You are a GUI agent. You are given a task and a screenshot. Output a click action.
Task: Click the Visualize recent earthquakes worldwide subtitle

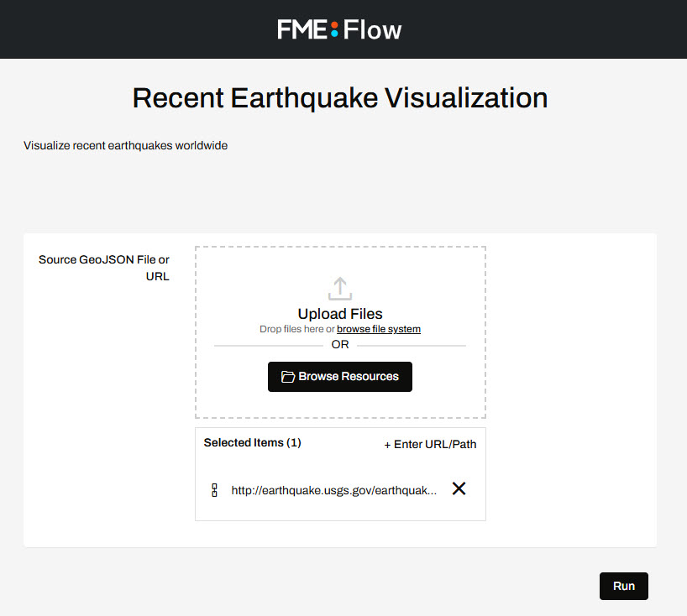(124, 145)
